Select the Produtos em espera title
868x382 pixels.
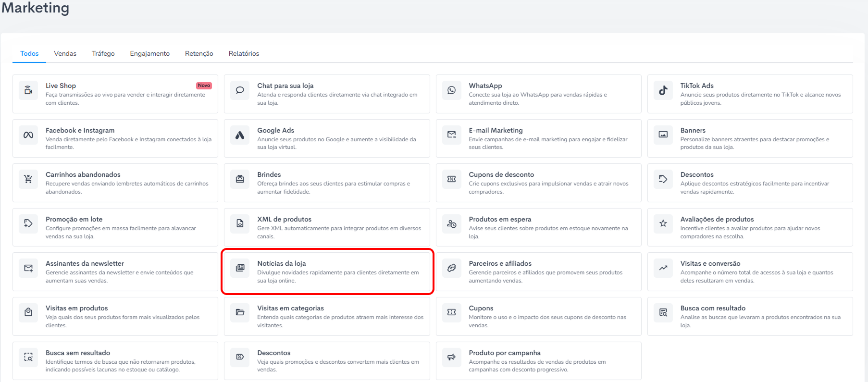pyautogui.click(x=500, y=219)
